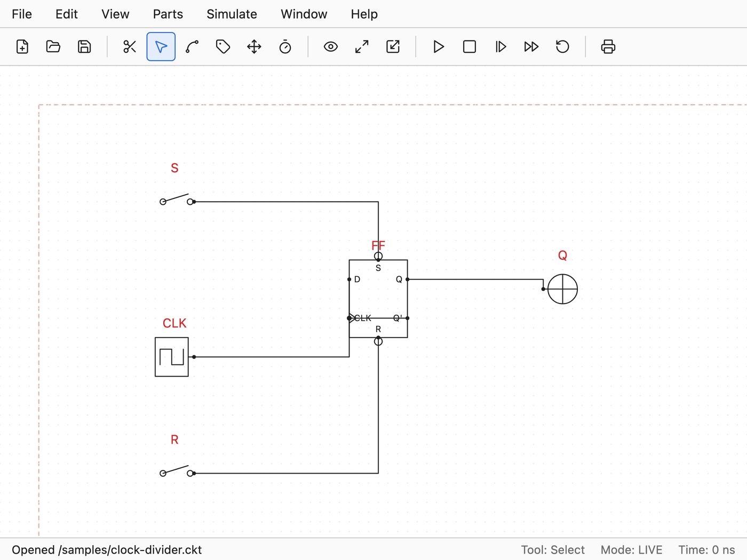This screenshot has width=747, height=560.
Task: Open the Edit menu
Action: coord(67,14)
